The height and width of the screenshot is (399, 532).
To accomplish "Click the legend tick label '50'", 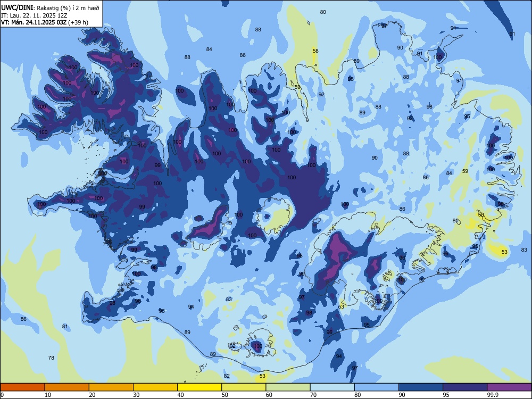I will coord(225,395).
